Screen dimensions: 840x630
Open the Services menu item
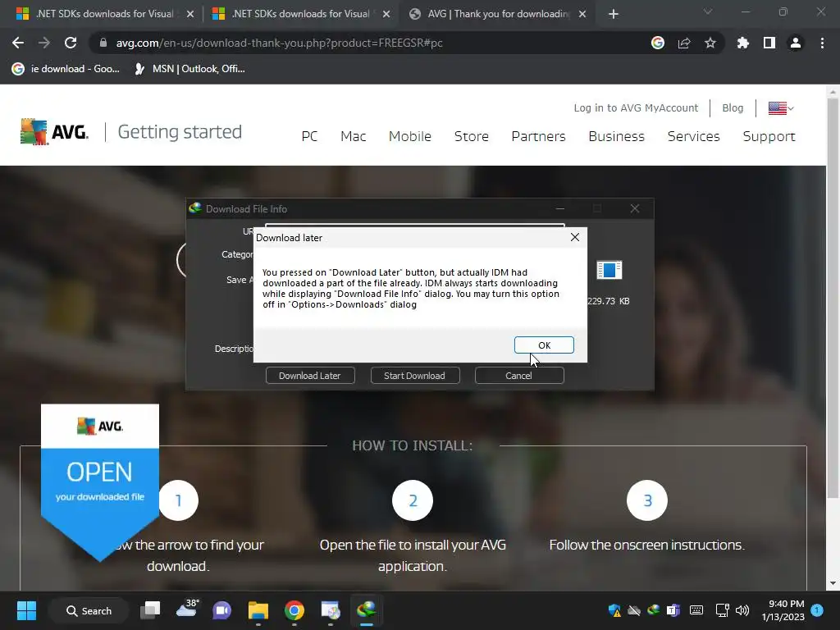pyautogui.click(x=694, y=137)
